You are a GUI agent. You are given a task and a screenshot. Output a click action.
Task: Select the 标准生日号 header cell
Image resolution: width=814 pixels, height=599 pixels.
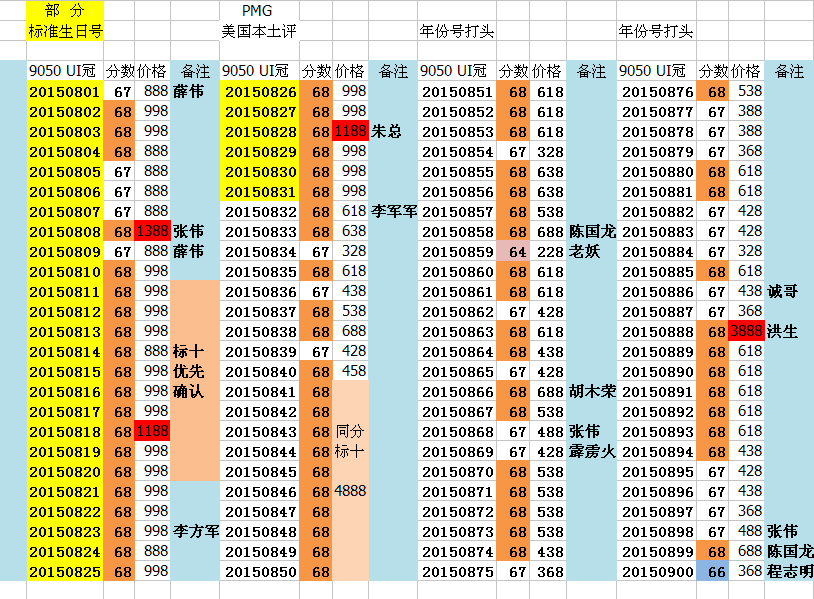pos(65,31)
